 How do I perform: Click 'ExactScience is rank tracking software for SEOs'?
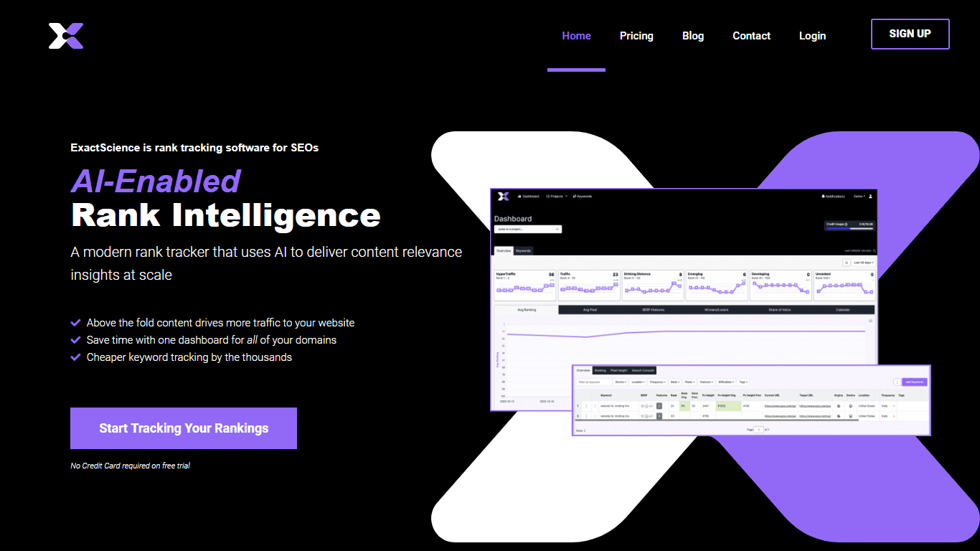194,148
